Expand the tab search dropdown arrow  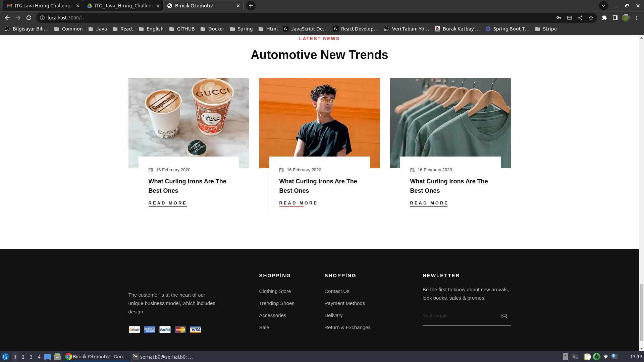click(x=603, y=6)
